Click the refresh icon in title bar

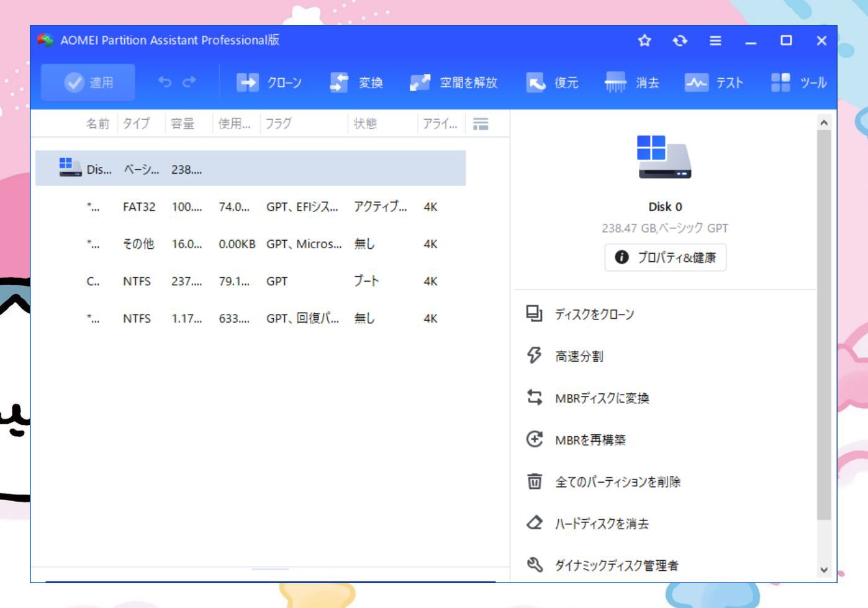point(680,40)
